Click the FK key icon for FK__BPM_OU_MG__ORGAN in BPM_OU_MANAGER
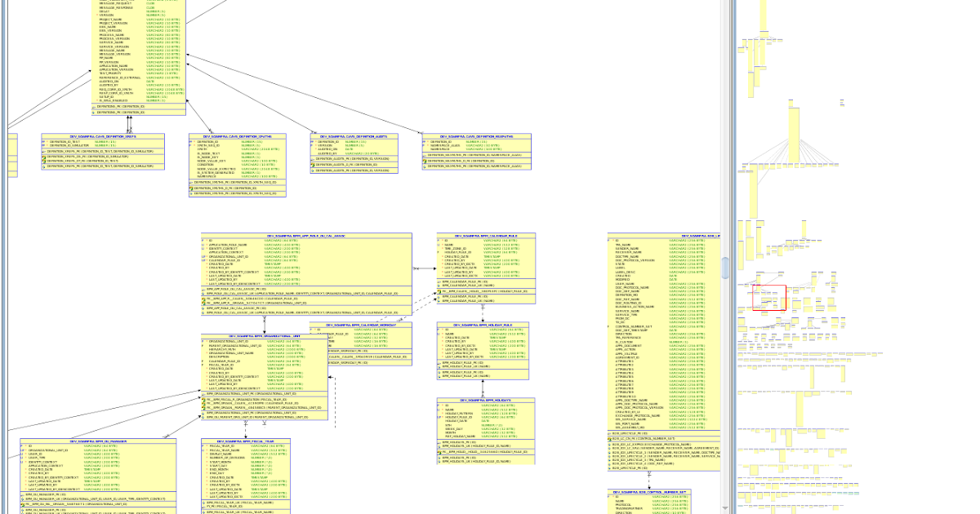The width and height of the screenshot is (980, 514). 23,503
